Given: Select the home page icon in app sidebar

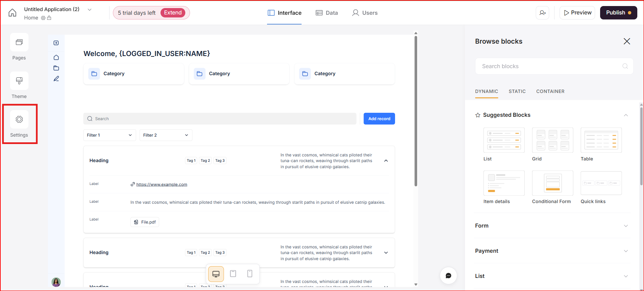Looking at the screenshot, I should (56, 57).
